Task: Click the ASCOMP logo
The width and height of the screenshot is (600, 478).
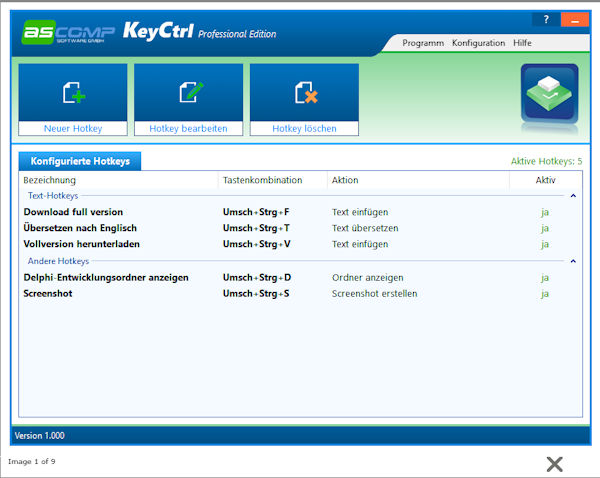Action: [x=68, y=32]
